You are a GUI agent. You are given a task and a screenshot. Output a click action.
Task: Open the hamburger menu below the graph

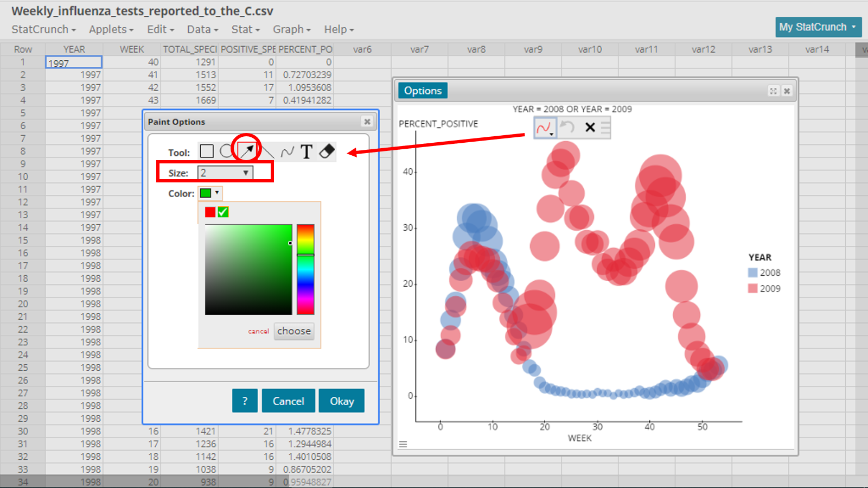click(403, 444)
